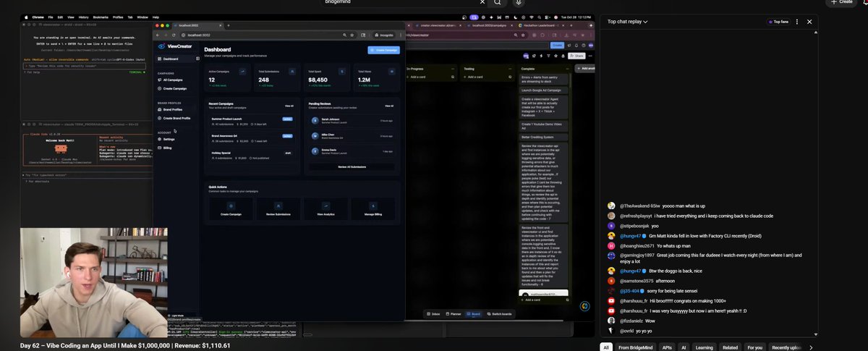Select the Recently uploaded chip
The height and width of the screenshot is (351, 868).
click(787, 347)
